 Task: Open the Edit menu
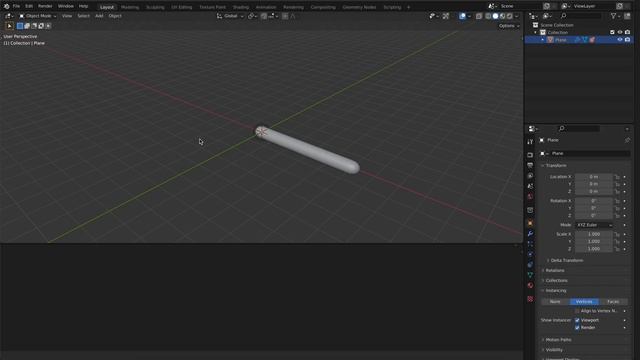click(29, 6)
